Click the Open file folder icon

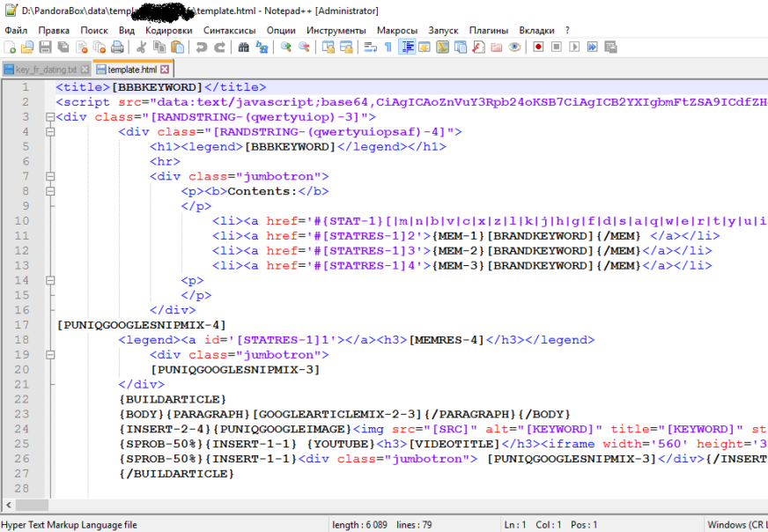tap(27, 47)
